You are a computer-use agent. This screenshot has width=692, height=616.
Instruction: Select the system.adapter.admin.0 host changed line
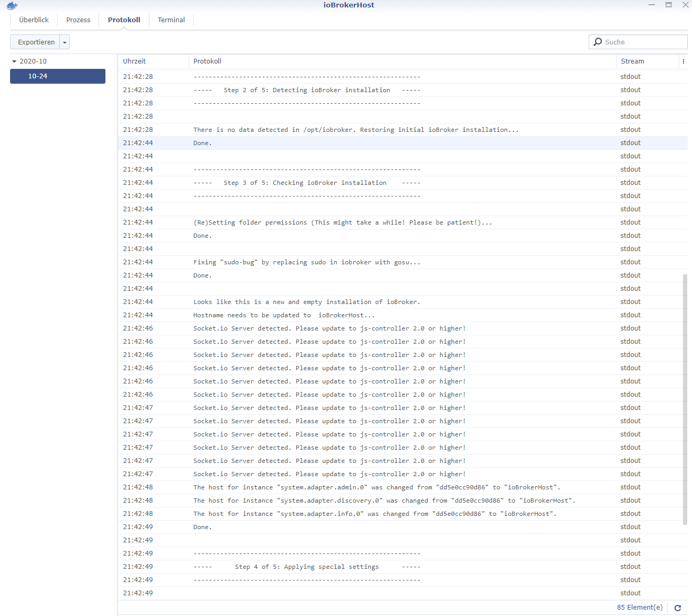[x=403, y=487]
